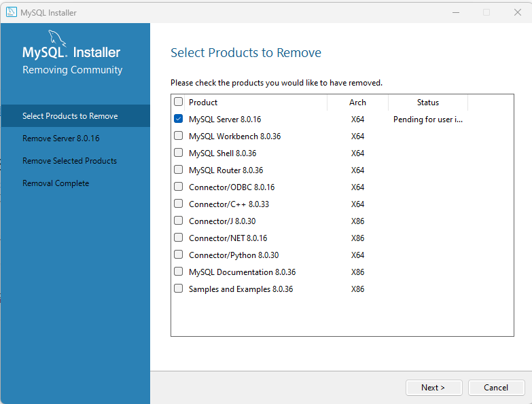Click X64 arch cell of Connector/Python row
The height and width of the screenshot is (404, 532).
coord(357,255)
